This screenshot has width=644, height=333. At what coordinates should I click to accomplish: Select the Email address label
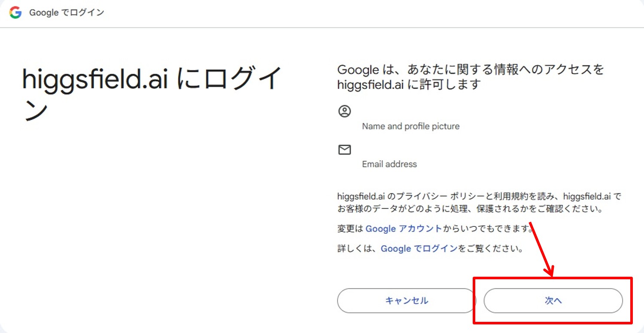point(389,164)
